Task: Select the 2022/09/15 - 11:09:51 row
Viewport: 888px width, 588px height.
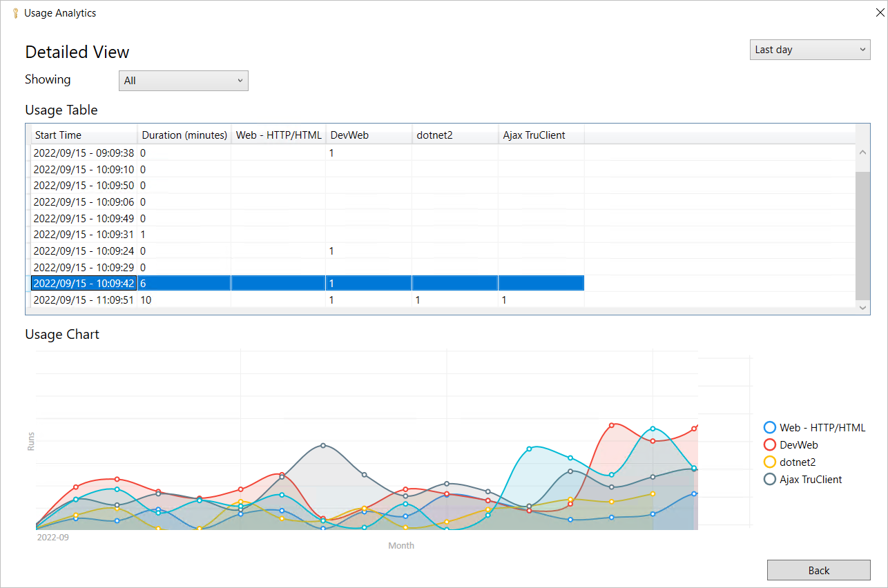Action: coord(84,300)
